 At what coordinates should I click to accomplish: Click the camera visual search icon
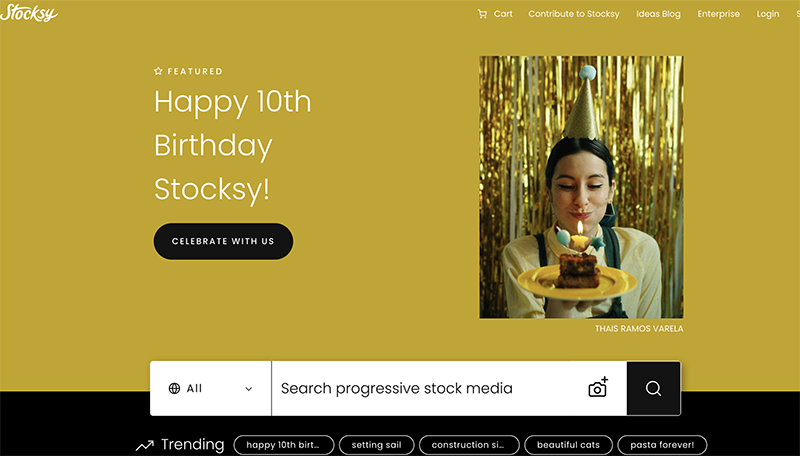pyautogui.click(x=598, y=388)
